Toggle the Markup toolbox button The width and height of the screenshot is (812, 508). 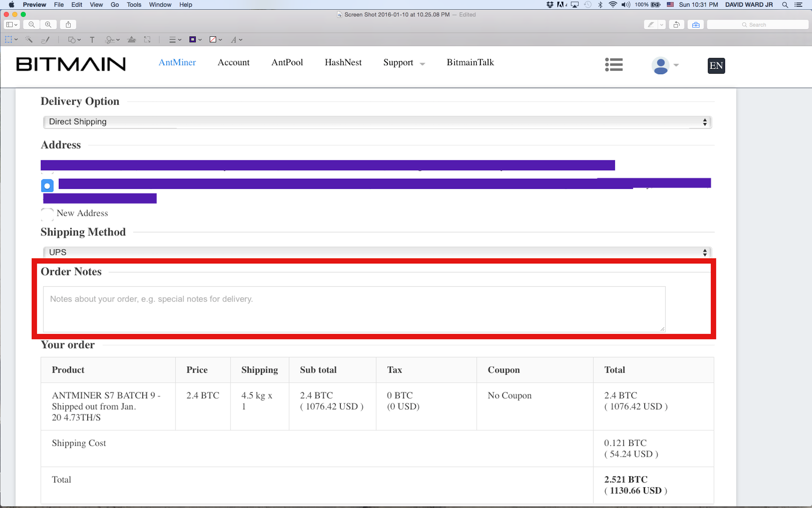coord(696,25)
